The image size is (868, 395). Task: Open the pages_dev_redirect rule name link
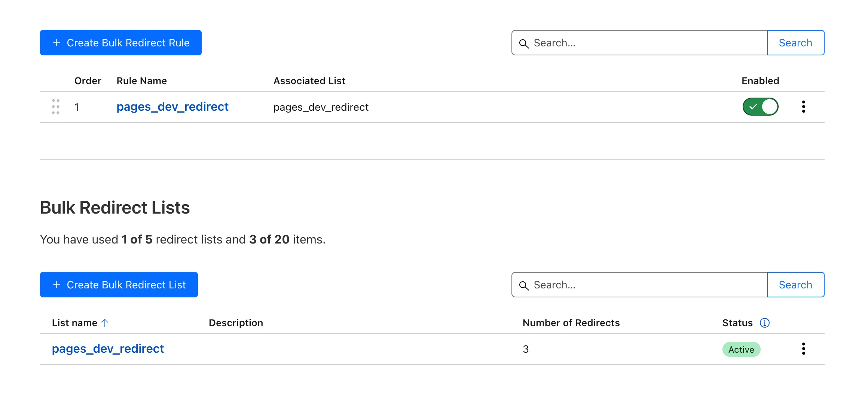172,107
